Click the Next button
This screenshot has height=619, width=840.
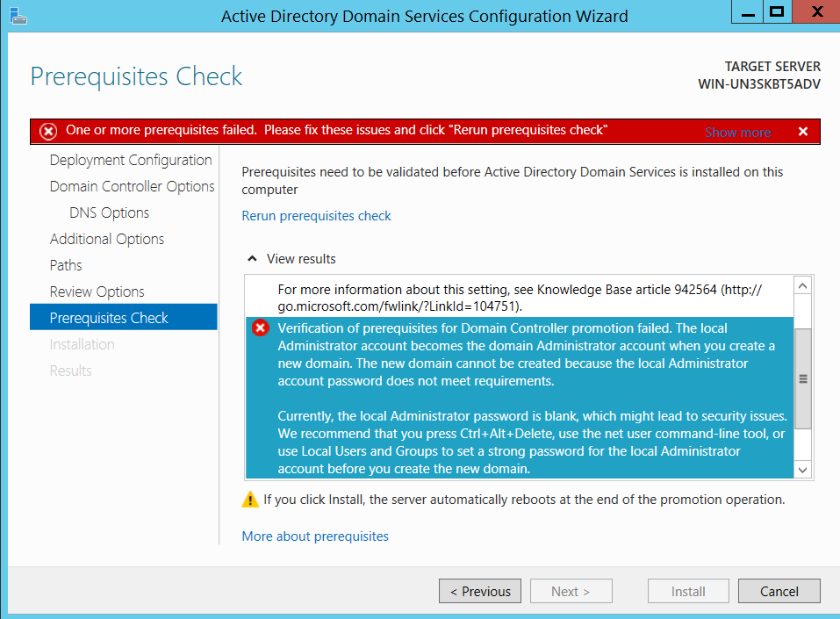tap(571, 591)
